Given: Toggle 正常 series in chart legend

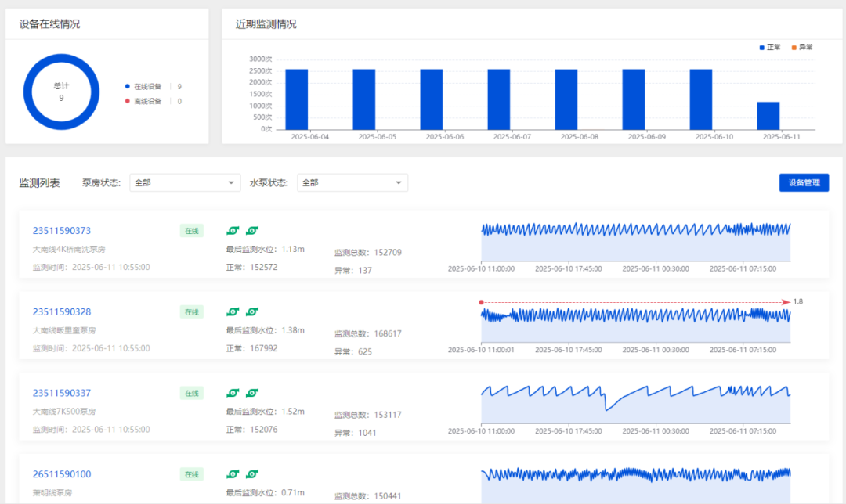Looking at the screenshot, I should click(x=770, y=48).
